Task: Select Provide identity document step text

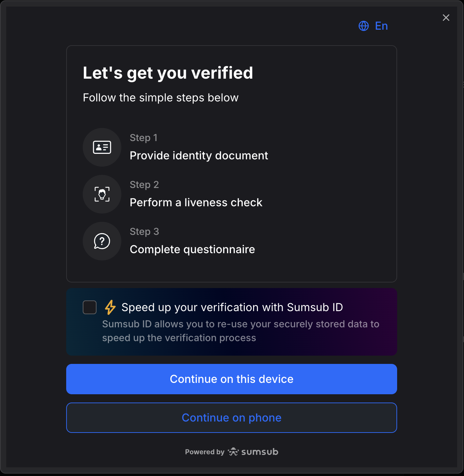Action: [x=199, y=156]
